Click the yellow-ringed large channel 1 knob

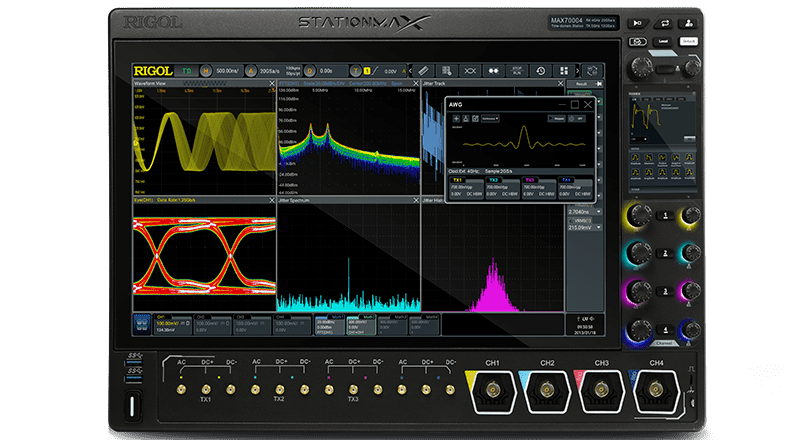(x=640, y=215)
